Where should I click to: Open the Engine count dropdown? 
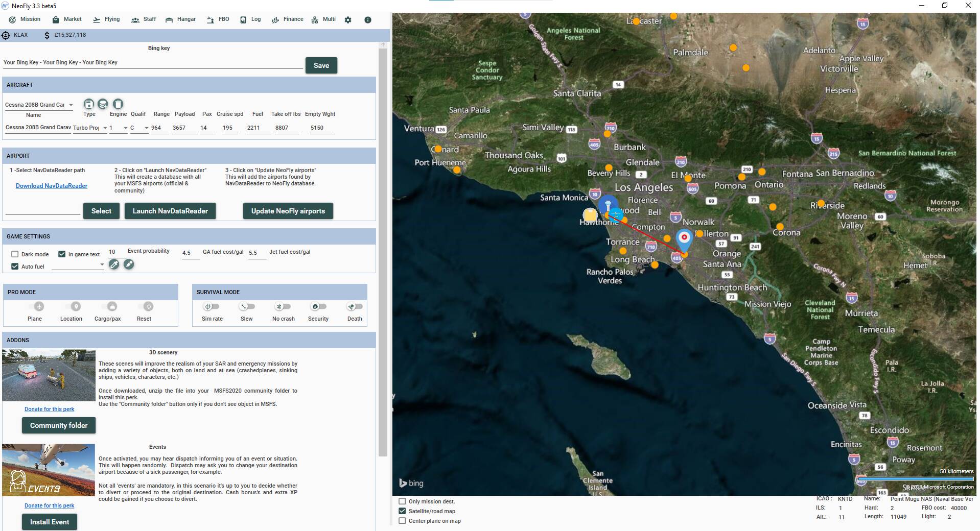(x=119, y=128)
